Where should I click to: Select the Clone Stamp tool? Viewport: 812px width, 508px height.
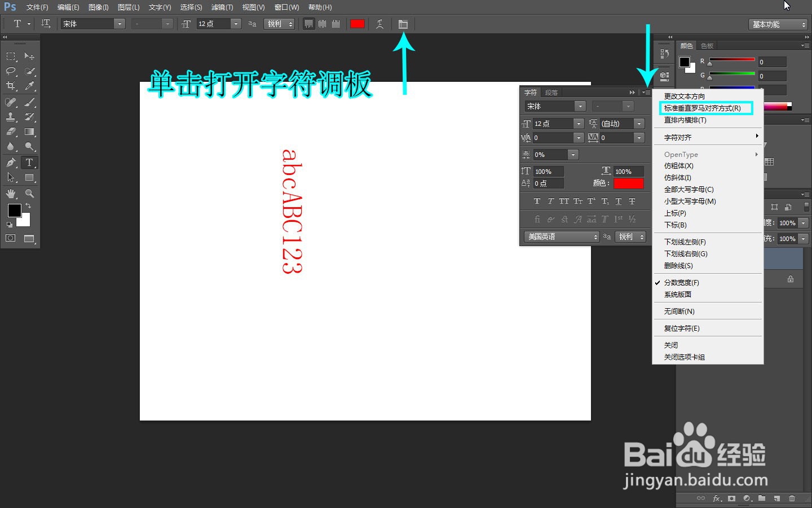tap(11, 117)
